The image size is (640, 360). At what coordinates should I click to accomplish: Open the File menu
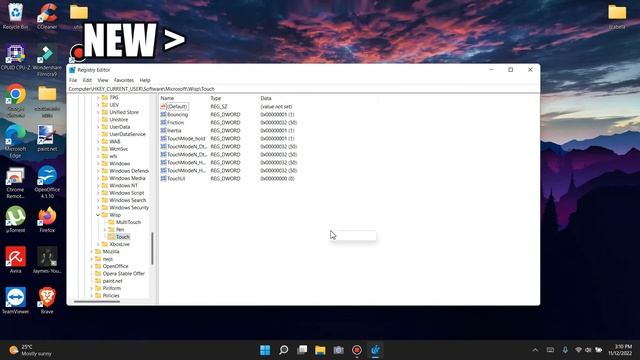tap(73, 80)
